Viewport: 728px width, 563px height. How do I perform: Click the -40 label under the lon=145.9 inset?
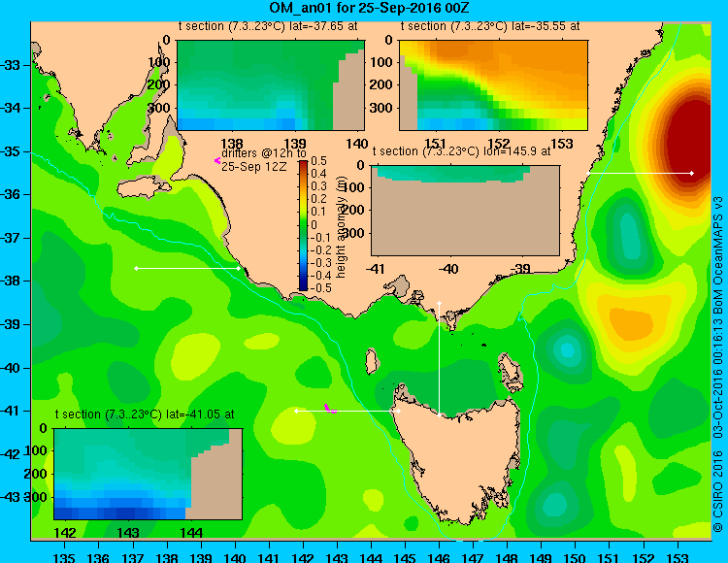448,269
